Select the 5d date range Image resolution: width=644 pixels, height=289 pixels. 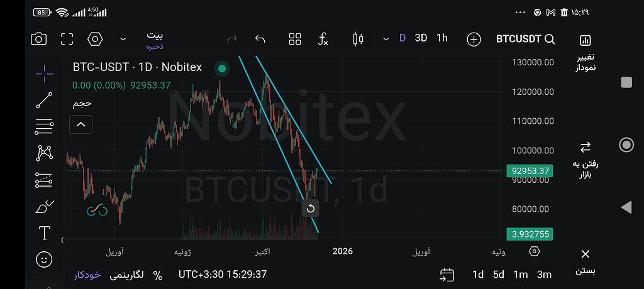pos(499,275)
